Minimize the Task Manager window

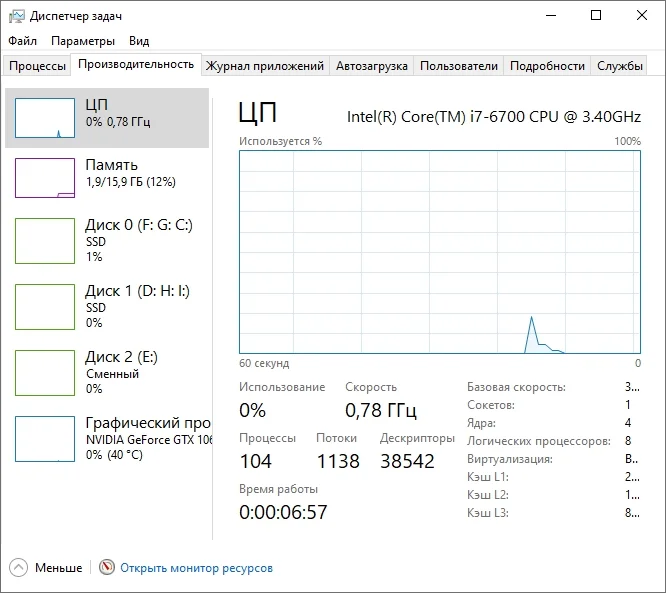pyautogui.click(x=551, y=15)
